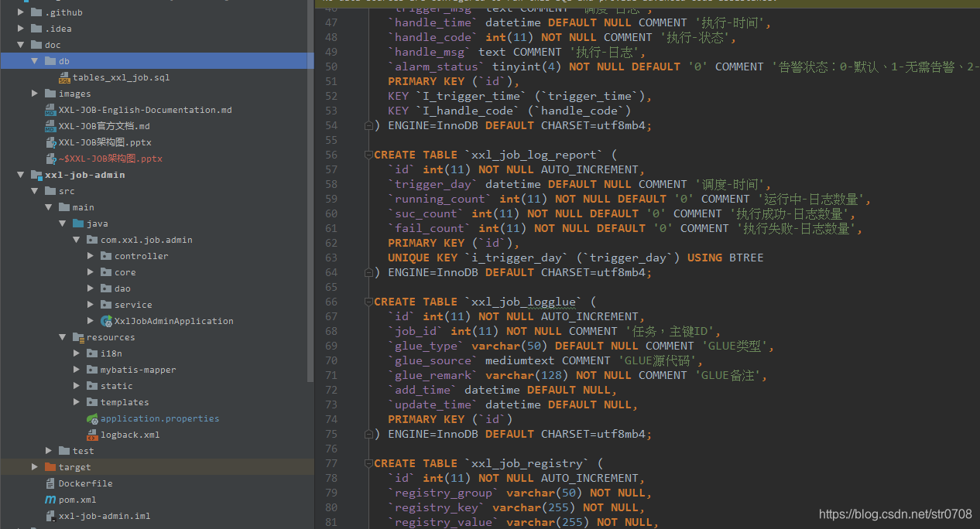Click the `registry_group` column name
This screenshot has width=980, height=529.
(x=444, y=493)
